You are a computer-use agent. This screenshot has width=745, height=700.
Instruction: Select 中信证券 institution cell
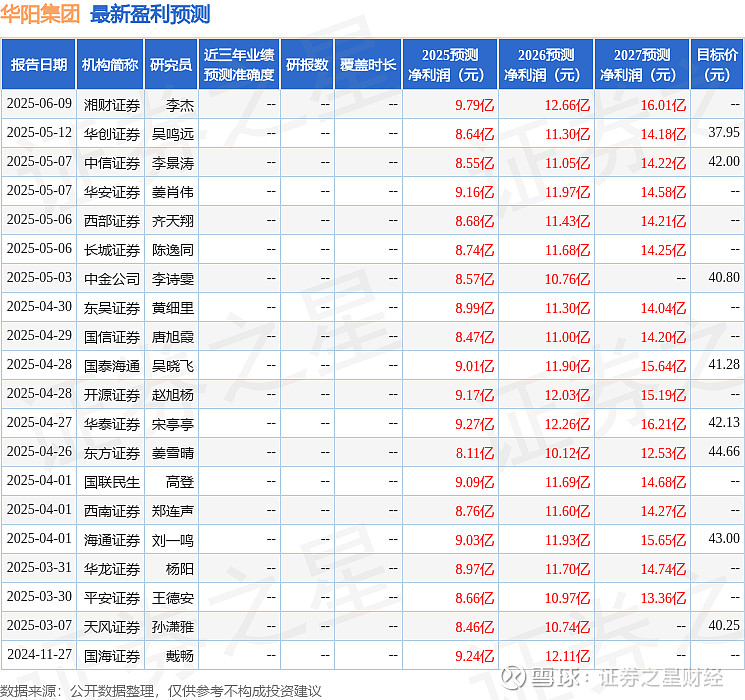point(112,163)
